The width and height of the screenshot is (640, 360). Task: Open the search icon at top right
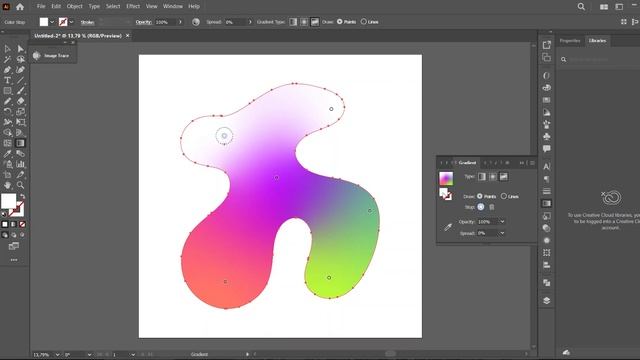[x=581, y=7]
